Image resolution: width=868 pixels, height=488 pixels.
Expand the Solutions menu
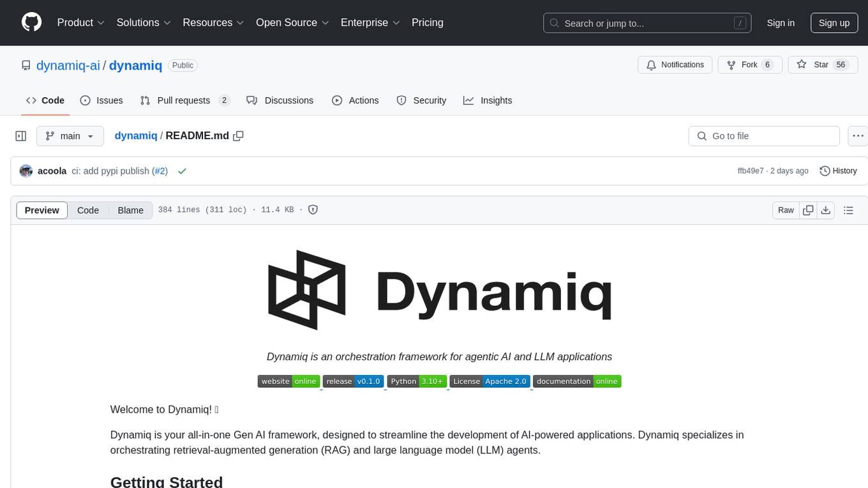coord(144,22)
